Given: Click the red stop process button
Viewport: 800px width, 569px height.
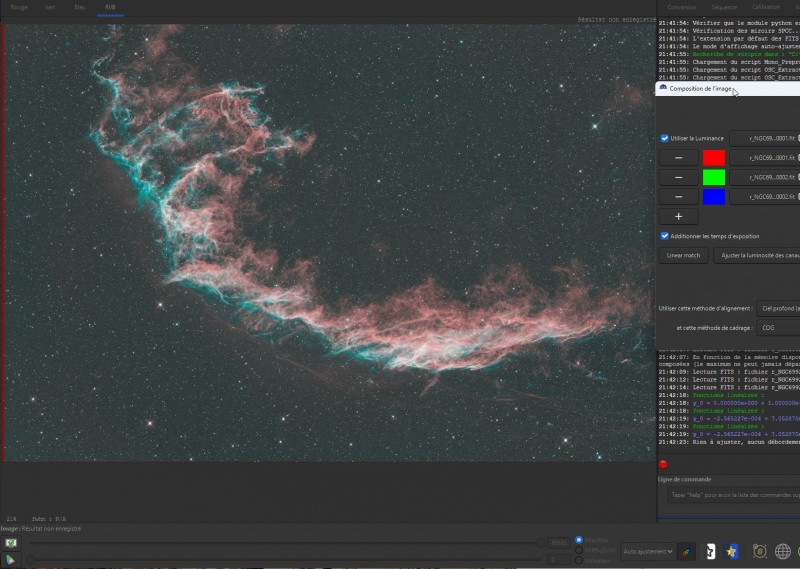Looking at the screenshot, I should click(x=663, y=464).
